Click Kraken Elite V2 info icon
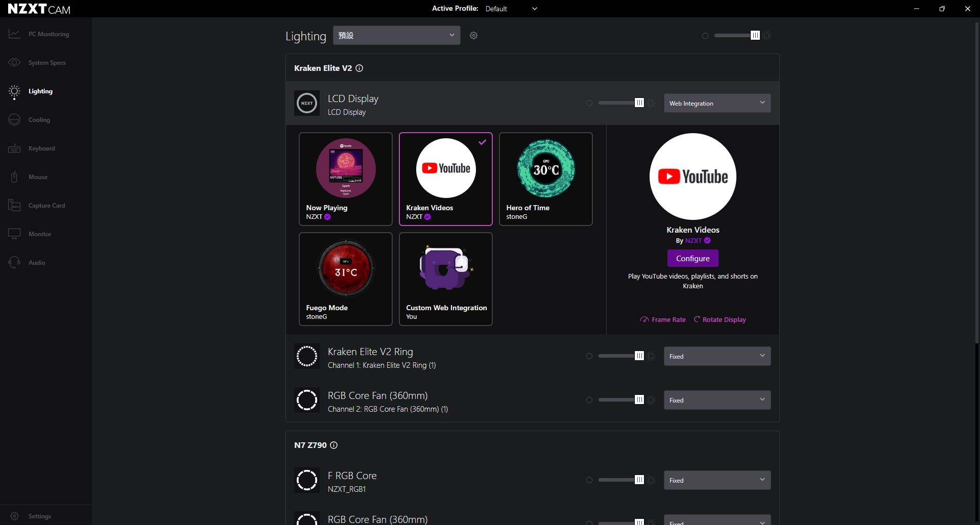This screenshot has width=980, height=525. click(360, 68)
